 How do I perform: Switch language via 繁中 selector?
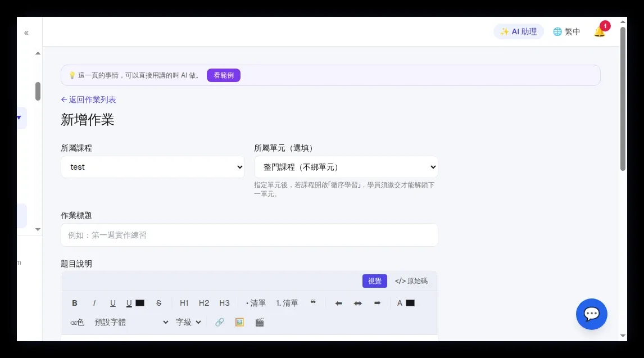coord(566,31)
